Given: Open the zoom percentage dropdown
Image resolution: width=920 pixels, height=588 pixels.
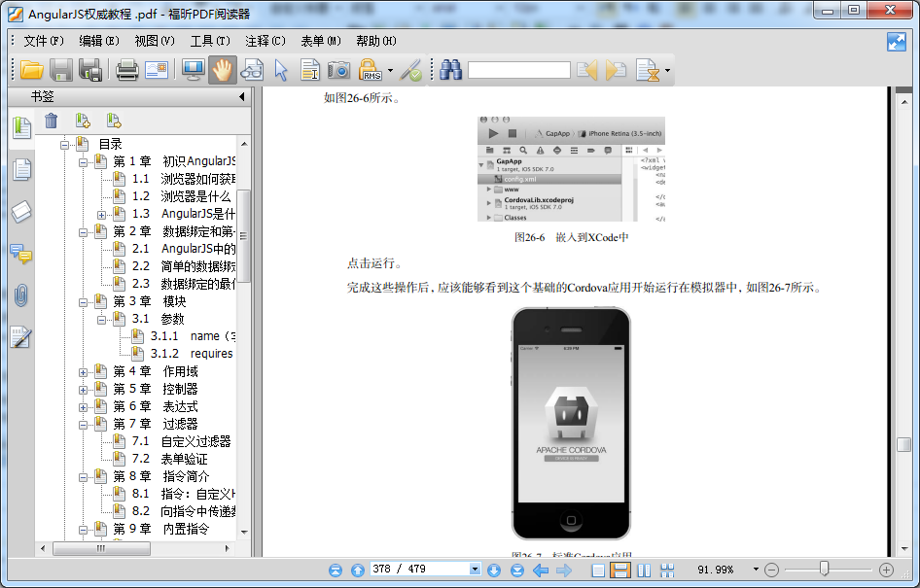Looking at the screenshot, I should tap(756, 570).
